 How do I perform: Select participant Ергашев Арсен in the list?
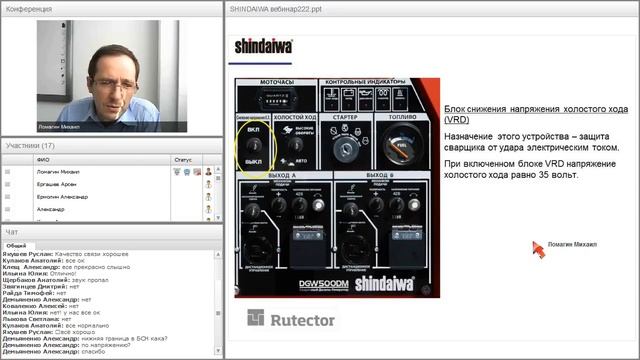pyautogui.click(x=56, y=184)
